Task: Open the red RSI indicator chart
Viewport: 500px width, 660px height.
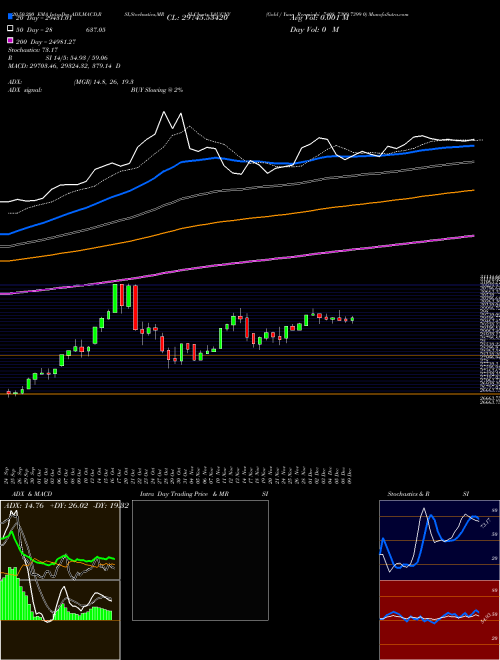Action: [x=439, y=620]
